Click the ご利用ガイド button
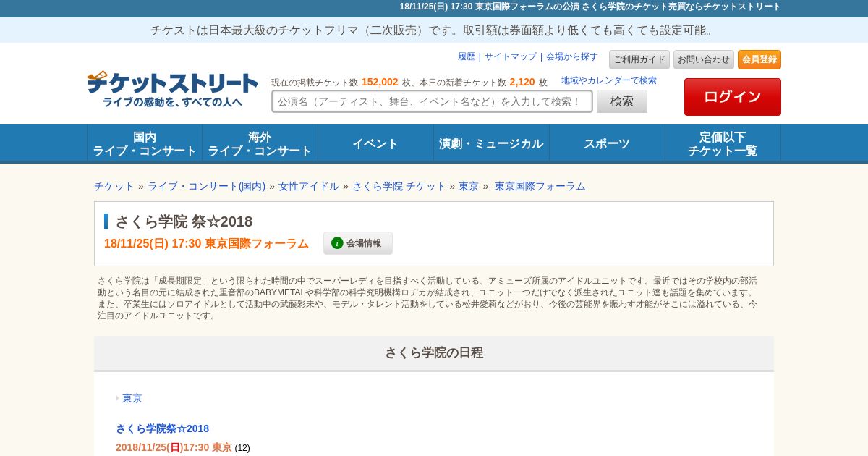This screenshot has height=456, width=868. 639,59
